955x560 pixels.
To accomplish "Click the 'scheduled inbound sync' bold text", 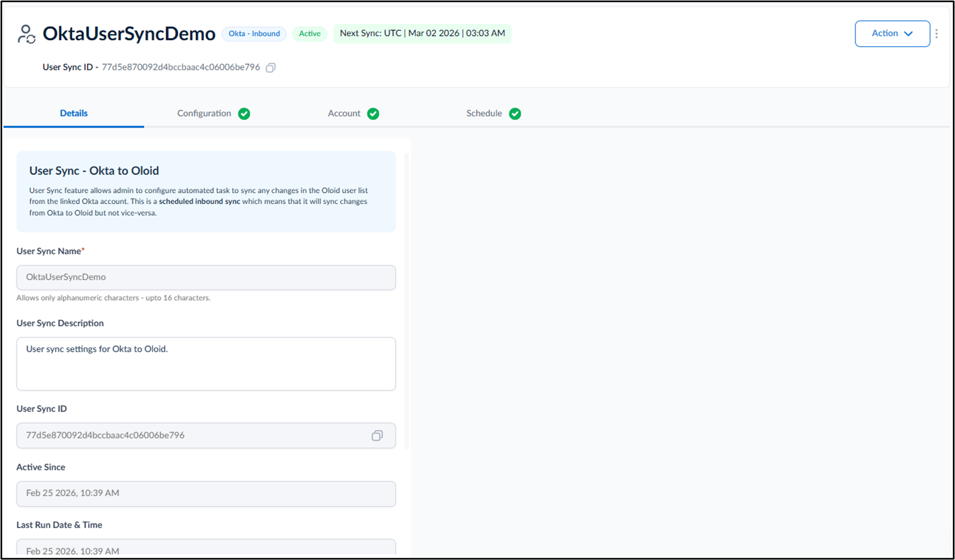I will [199, 202].
